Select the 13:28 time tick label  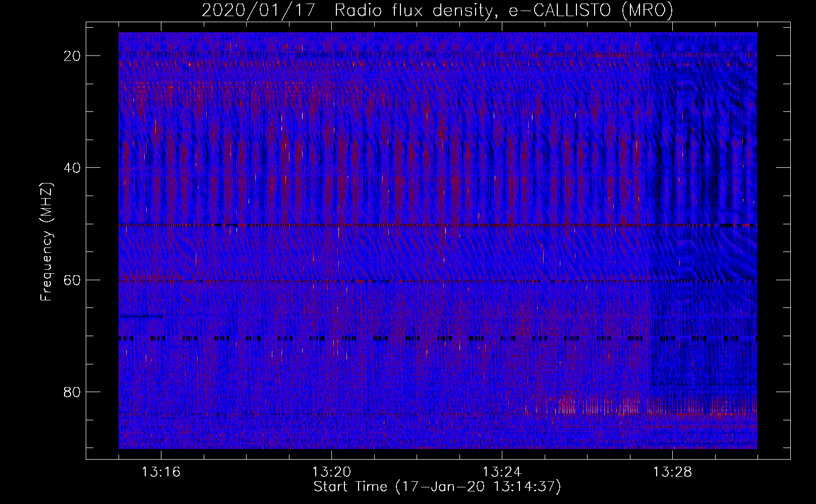pyautogui.click(x=672, y=472)
